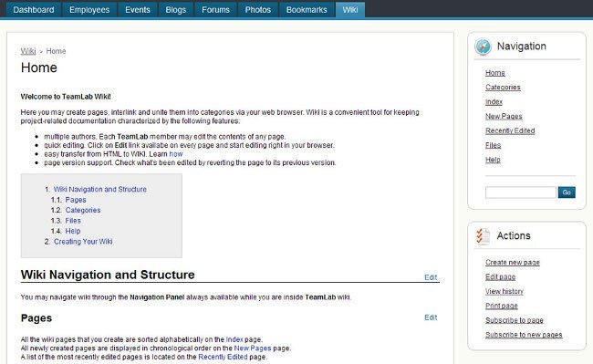Open the Events tab
The height and width of the screenshot is (364, 593).
(138, 10)
